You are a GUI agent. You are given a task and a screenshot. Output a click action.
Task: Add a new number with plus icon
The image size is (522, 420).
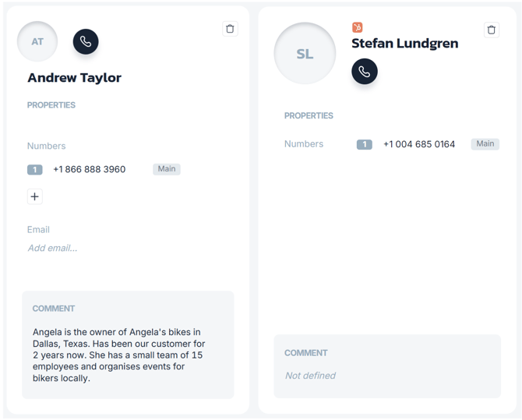point(34,196)
